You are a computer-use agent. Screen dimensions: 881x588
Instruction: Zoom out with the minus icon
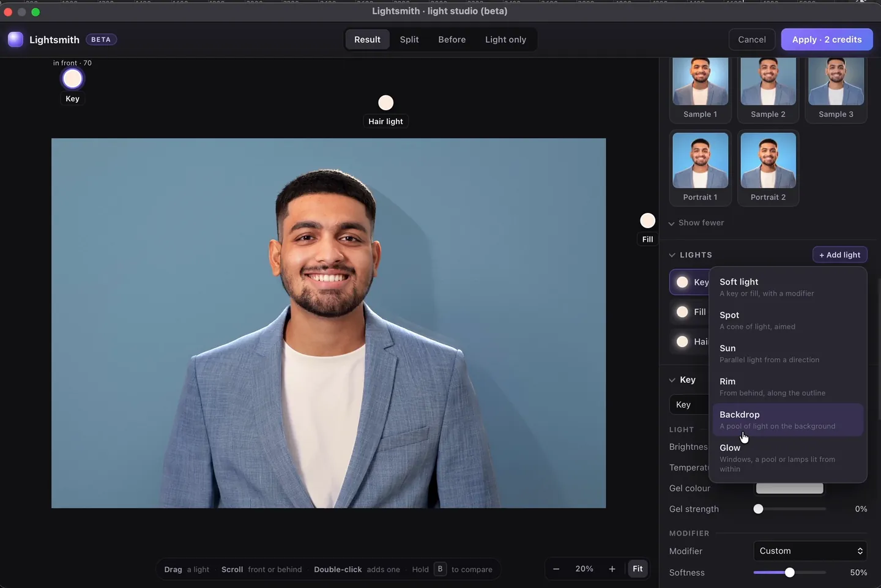tap(556, 569)
